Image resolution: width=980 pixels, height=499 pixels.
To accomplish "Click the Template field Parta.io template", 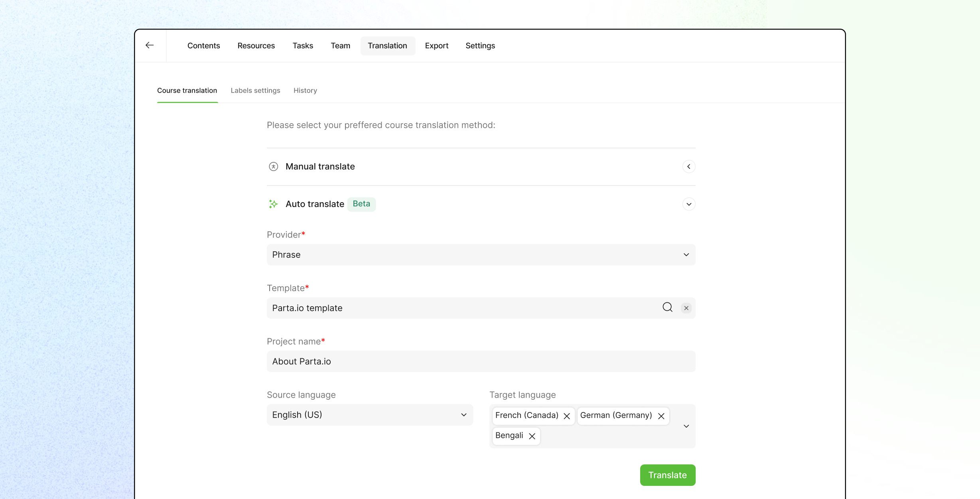I will (481, 308).
